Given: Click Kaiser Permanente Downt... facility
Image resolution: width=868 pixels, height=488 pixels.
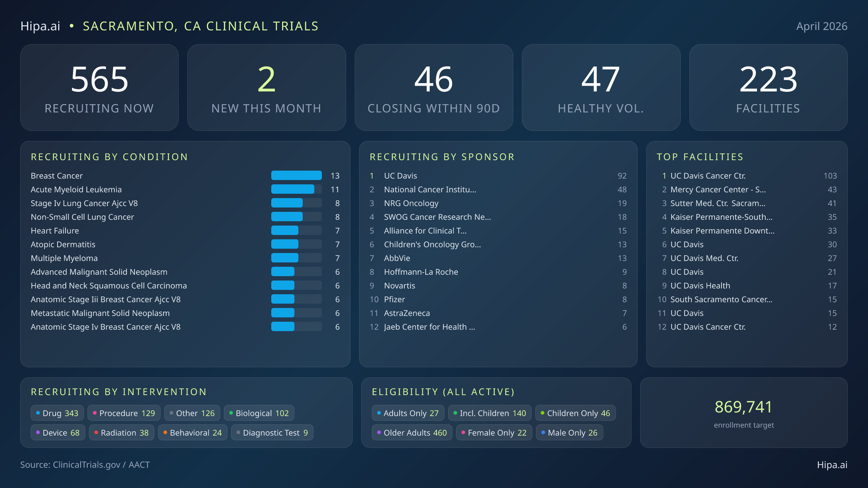Looking at the screenshot, I should tap(747, 231).
